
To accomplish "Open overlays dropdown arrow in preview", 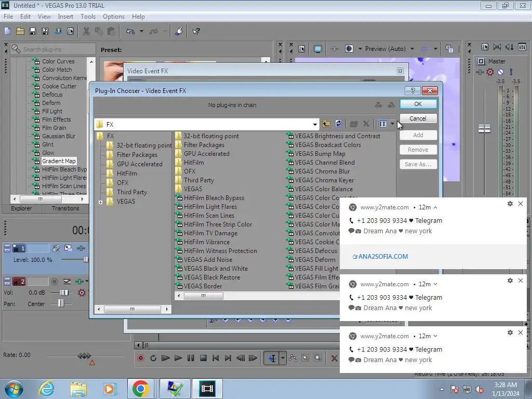I will point(435,49).
